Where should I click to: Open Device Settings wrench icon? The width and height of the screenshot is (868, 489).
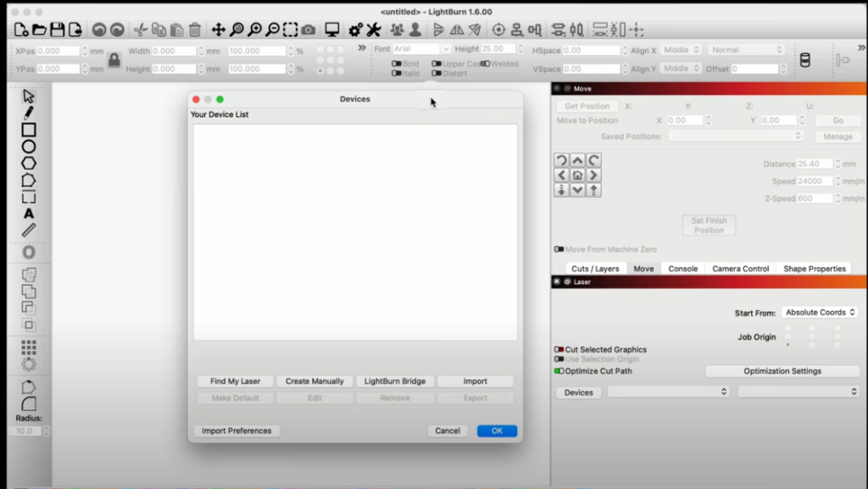coord(373,30)
